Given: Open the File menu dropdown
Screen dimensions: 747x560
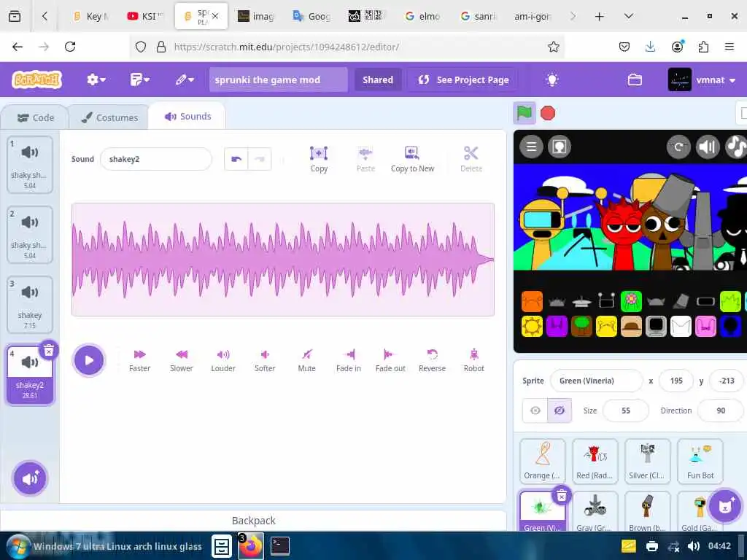Looking at the screenshot, I should click(x=140, y=79).
